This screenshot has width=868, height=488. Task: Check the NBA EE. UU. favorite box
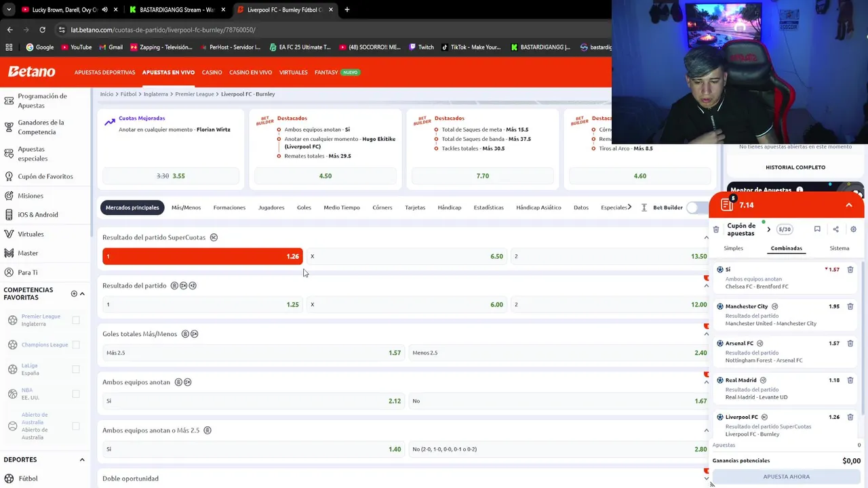tap(76, 394)
